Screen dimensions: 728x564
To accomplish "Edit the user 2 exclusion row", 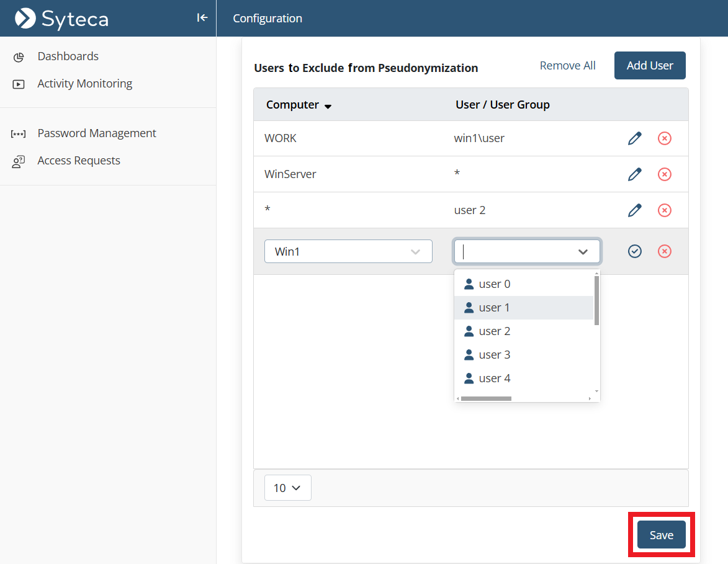I will pyautogui.click(x=634, y=210).
